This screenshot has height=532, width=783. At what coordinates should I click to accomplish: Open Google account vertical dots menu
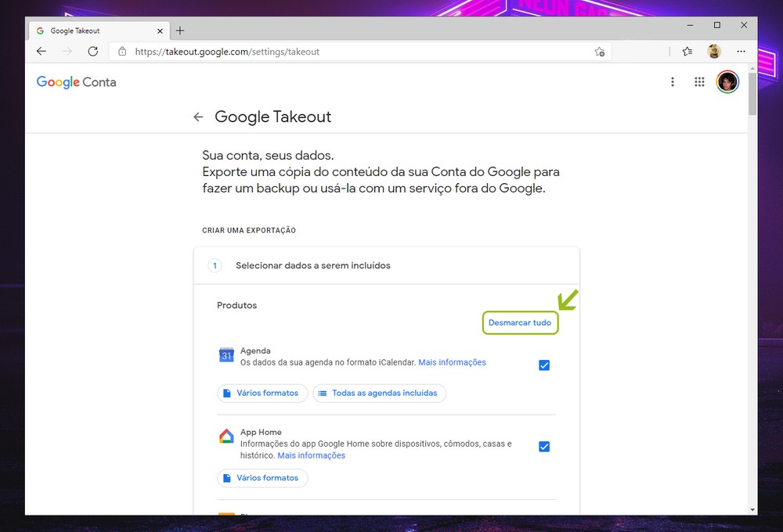[672, 82]
